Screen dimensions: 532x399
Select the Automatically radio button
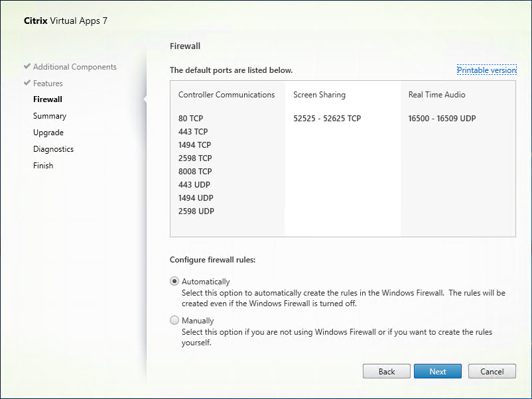click(174, 282)
